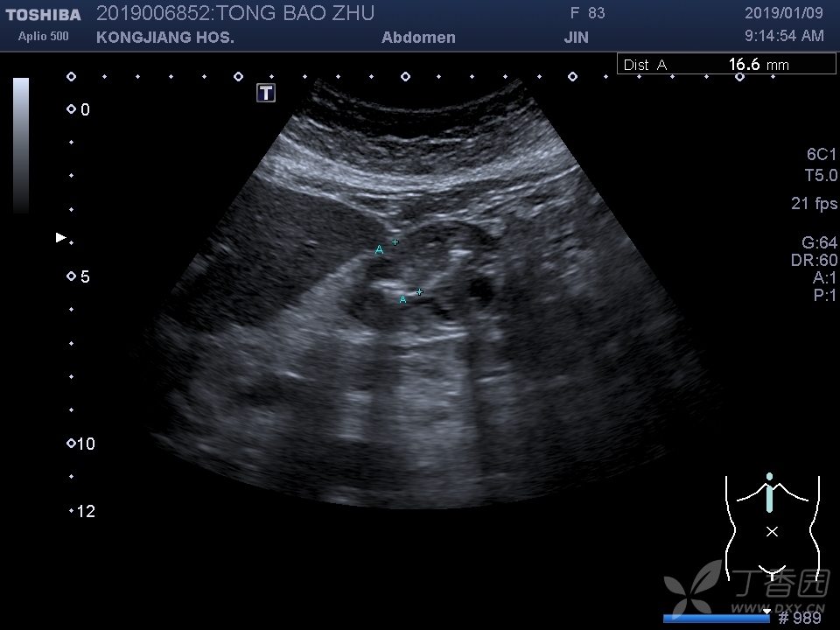This screenshot has height=630, width=840.
Task: Click the A:1 parameter value
Action: coord(824,277)
